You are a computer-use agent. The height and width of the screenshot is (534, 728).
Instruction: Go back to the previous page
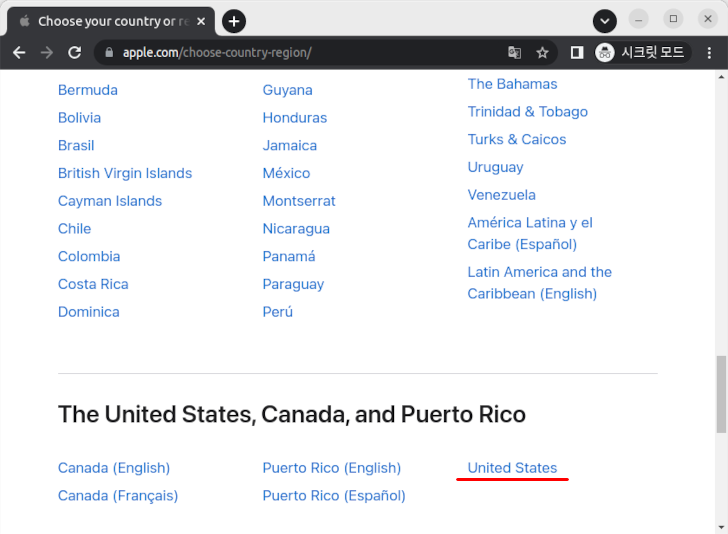(x=19, y=52)
